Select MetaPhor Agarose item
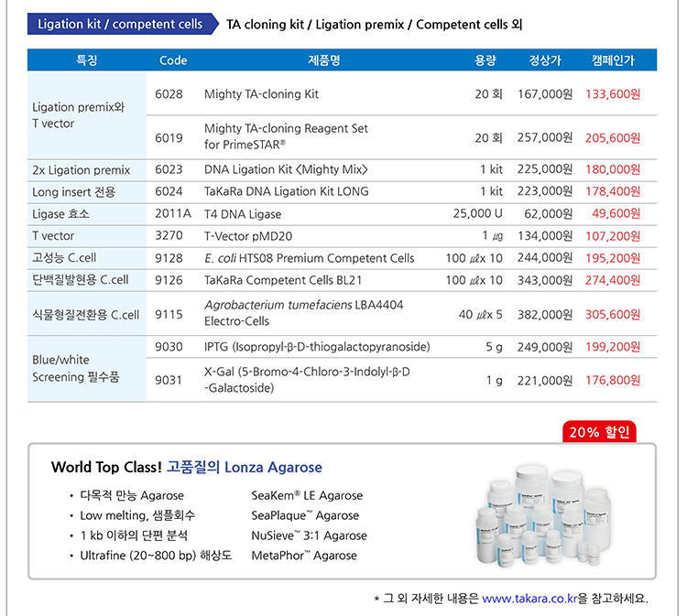Viewport: 687px width, 616px height. click(304, 556)
